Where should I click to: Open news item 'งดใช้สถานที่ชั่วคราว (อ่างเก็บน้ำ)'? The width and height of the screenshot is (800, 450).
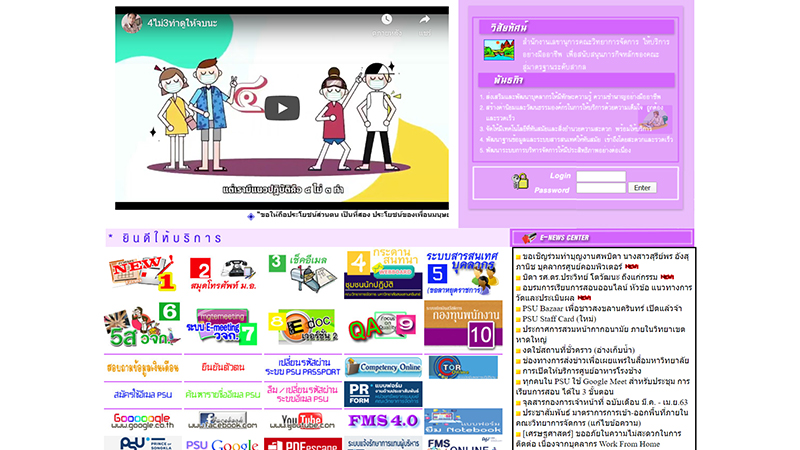[x=578, y=350]
